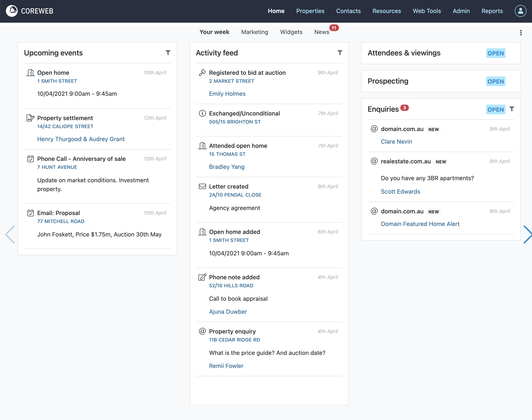Open the three-dot dashboard options menu
This screenshot has width=532, height=420.
521,33
